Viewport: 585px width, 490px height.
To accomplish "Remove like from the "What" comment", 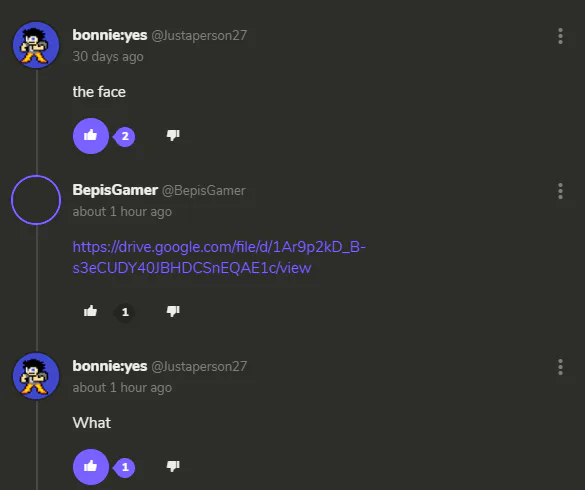I will pos(91,466).
